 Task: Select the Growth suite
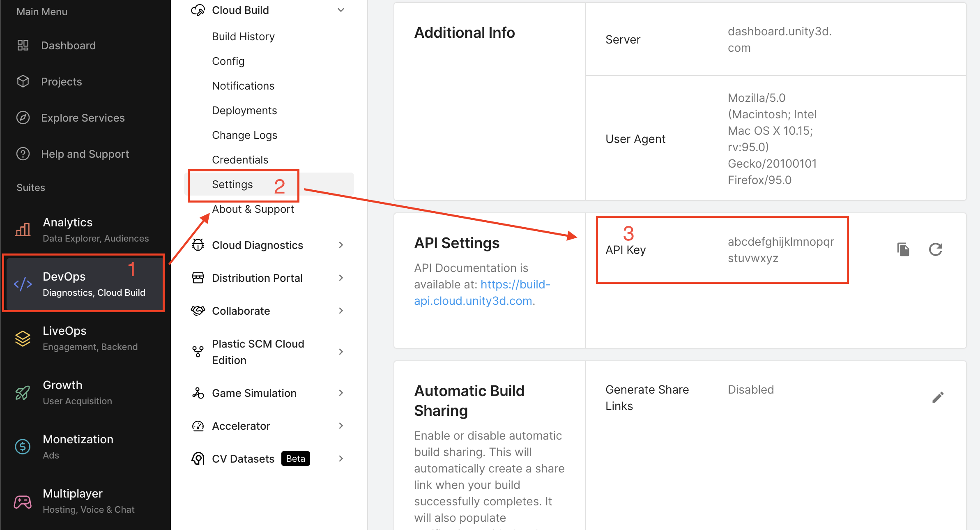click(x=85, y=392)
